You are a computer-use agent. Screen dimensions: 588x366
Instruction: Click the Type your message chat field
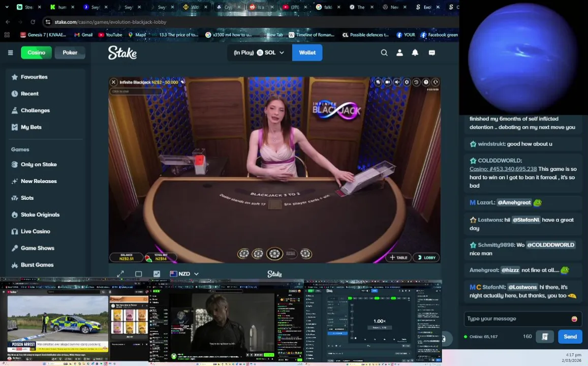point(517,319)
